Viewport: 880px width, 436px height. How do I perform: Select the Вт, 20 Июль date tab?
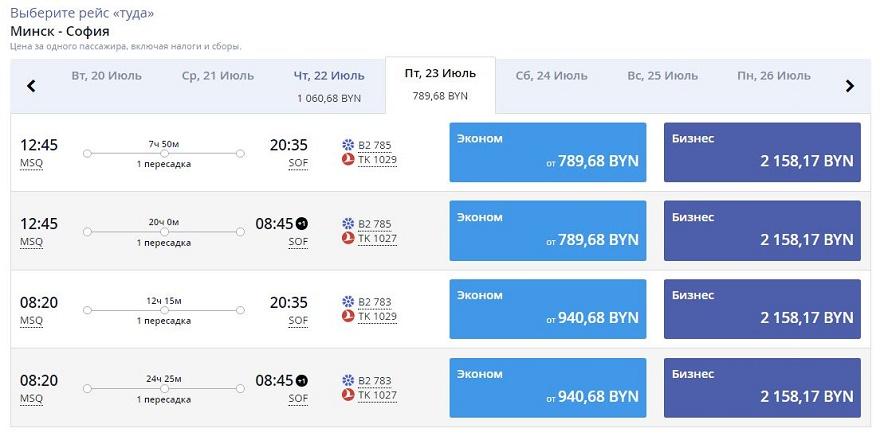pyautogui.click(x=106, y=76)
